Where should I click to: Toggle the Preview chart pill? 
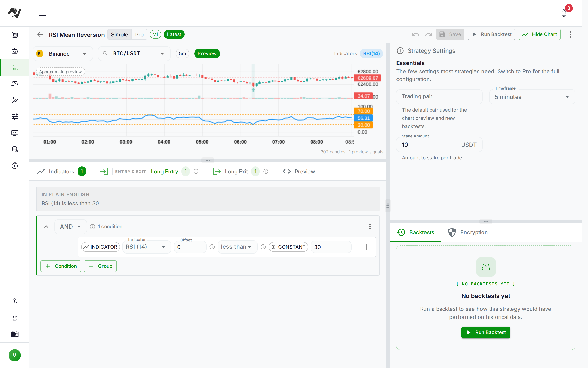tap(207, 53)
